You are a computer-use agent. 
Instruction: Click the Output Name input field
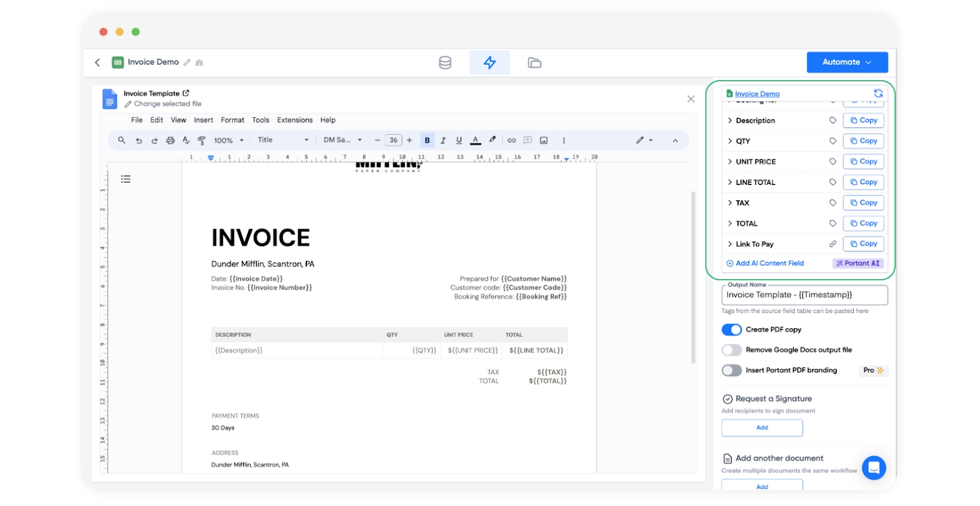point(804,295)
